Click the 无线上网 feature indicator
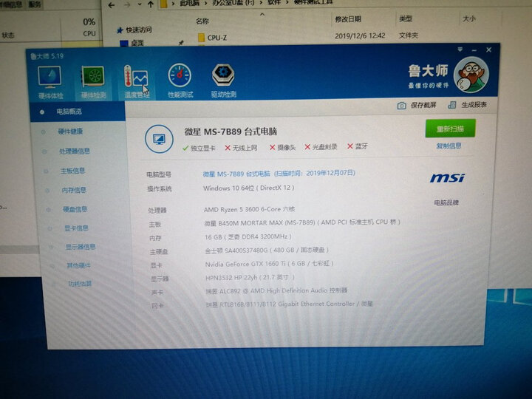 tap(241, 148)
